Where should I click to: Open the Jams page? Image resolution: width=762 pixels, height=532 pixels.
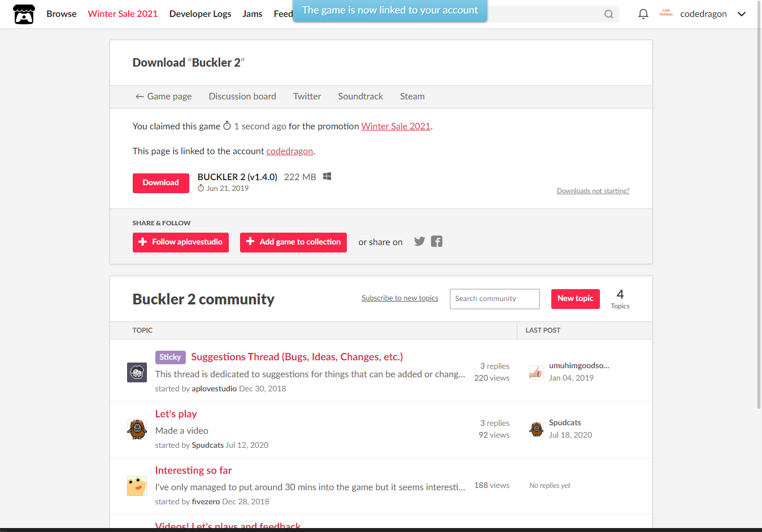click(252, 14)
